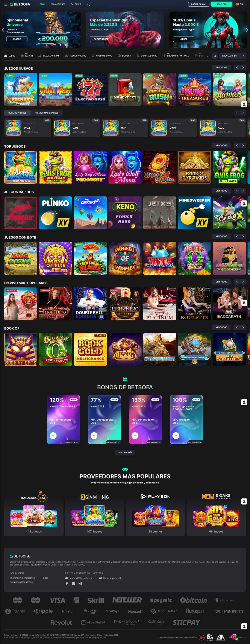Switch to the Premios Más Grandes tab
Image resolution: width=250 pixels, height=644 pixels.
pyautogui.click(x=47, y=113)
